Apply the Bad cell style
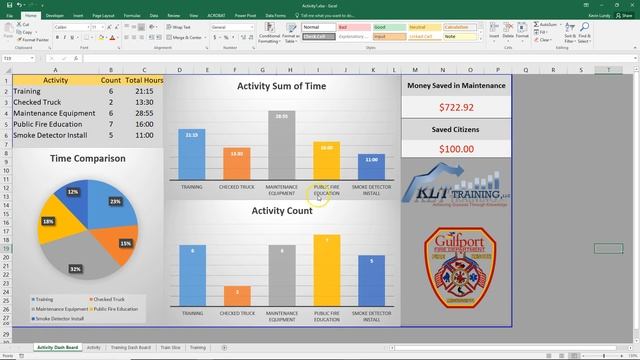The width and height of the screenshot is (640, 360). coord(354,27)
